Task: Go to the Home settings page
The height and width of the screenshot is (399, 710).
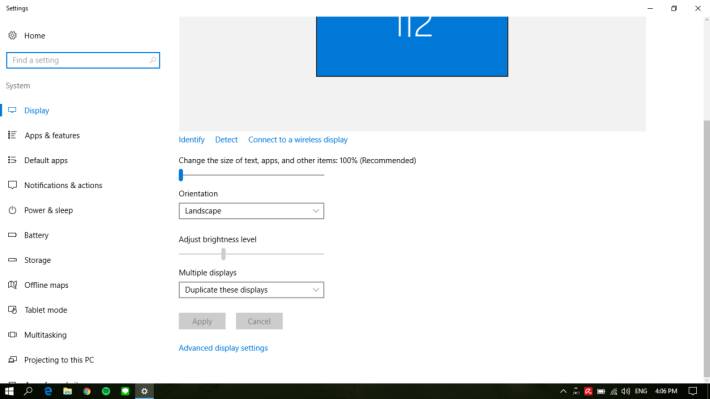Action: 34,35
